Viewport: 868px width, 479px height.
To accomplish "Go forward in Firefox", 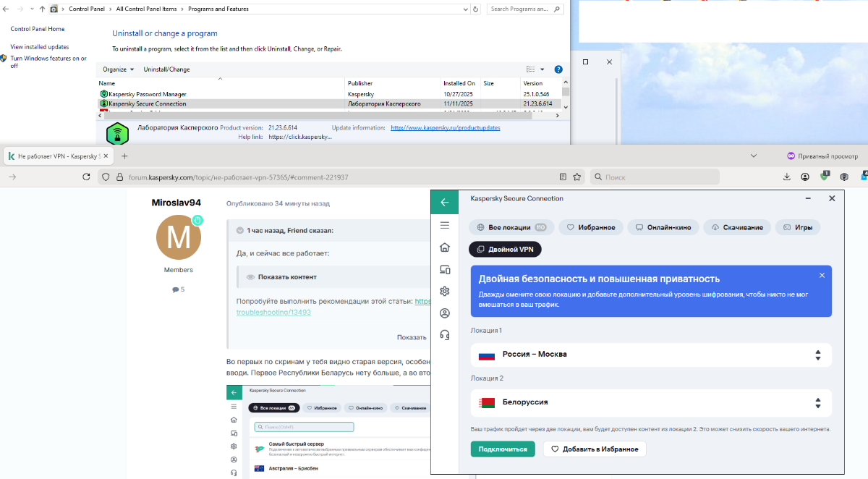I will tap(12, 177).
